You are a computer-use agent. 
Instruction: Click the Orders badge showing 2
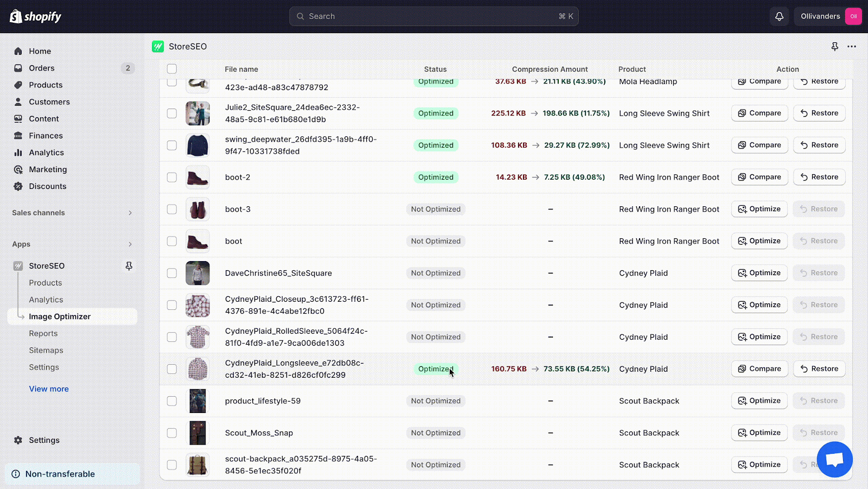pos(128,68)
